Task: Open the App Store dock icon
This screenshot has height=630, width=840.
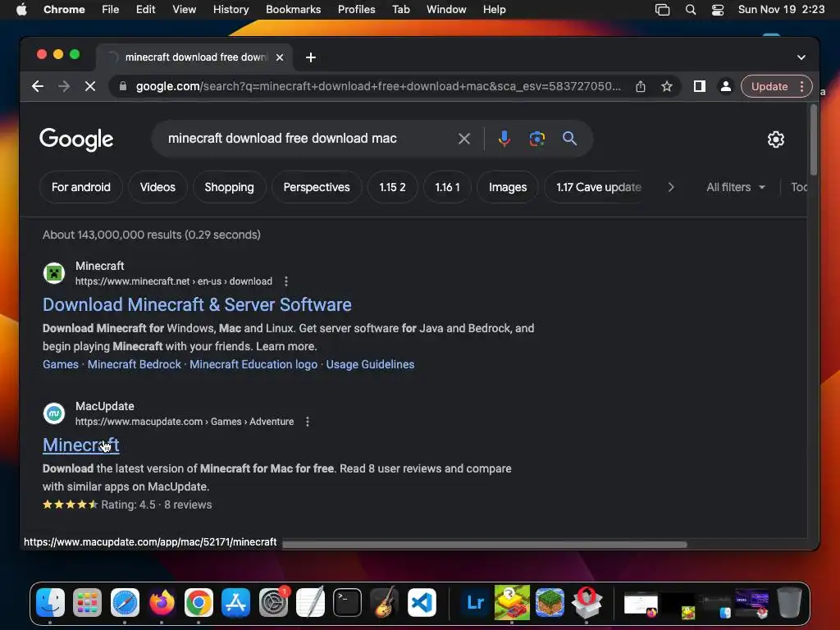Action: point(235,602)
